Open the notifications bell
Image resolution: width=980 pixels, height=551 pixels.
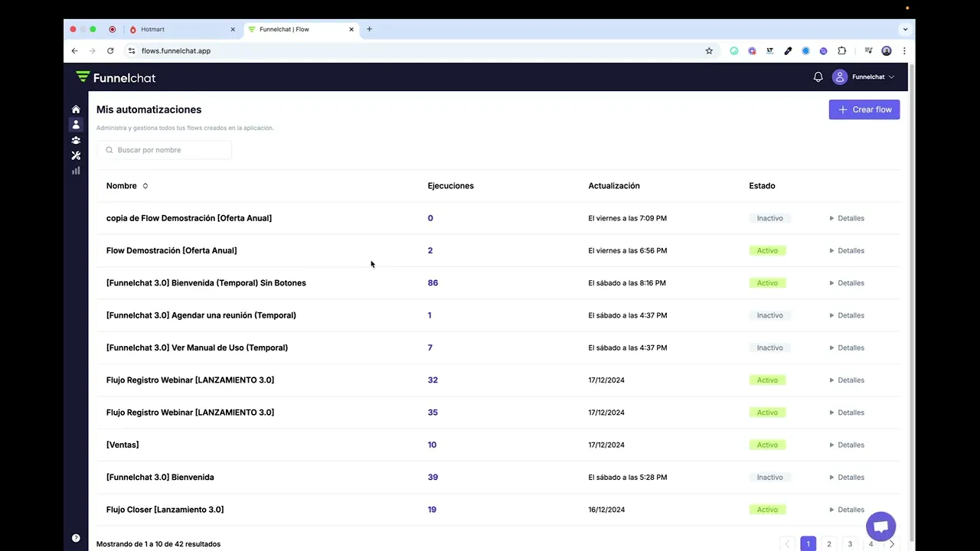(818, 77)
